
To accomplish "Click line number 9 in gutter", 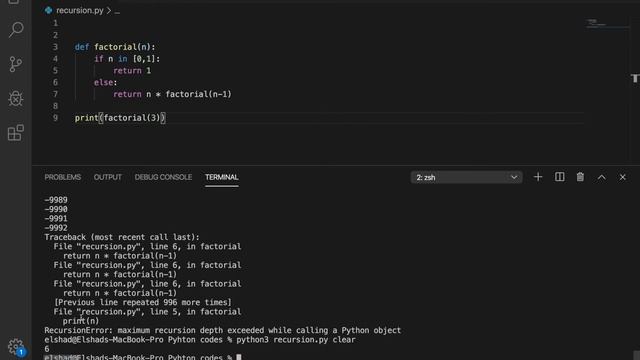I will pyautogui.click(x=56, y=118).
